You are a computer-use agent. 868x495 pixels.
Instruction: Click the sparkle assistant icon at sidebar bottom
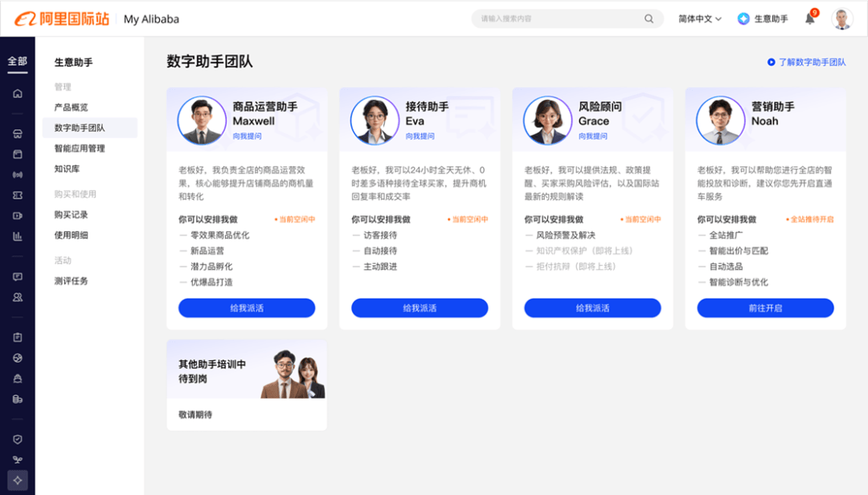18,481
